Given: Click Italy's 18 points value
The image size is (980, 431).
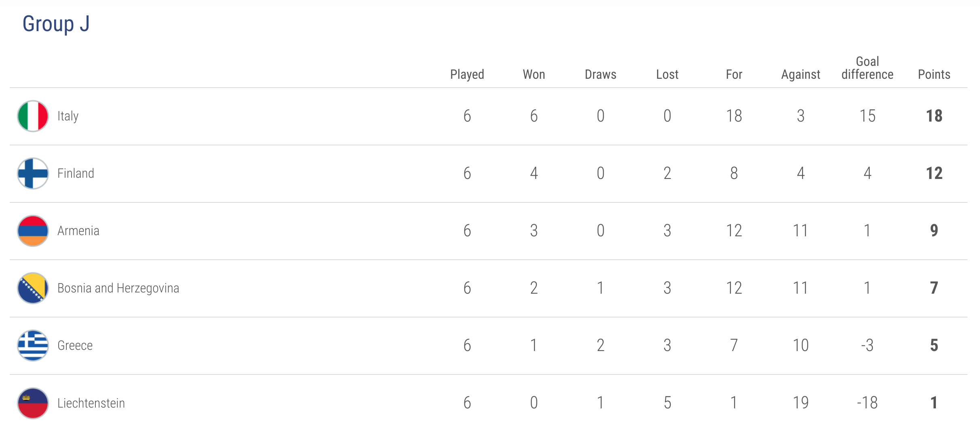Looking at the screenshot, I should point(934,116).
